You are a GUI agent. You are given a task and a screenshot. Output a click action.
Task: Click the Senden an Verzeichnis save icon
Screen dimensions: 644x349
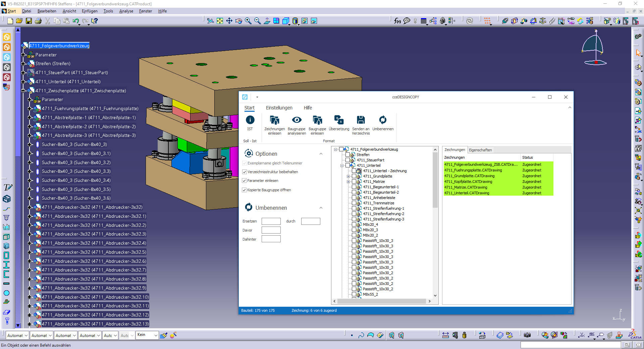[x=361, y=120]
